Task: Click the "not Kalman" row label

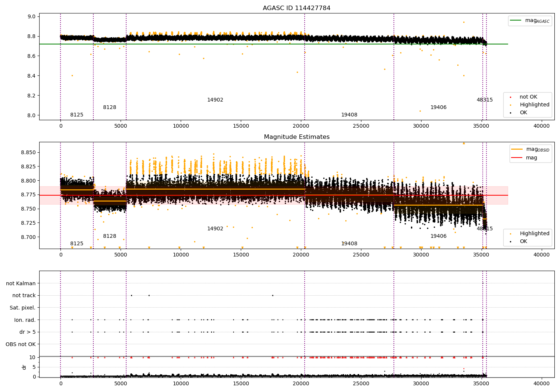Action: point(21,283)
